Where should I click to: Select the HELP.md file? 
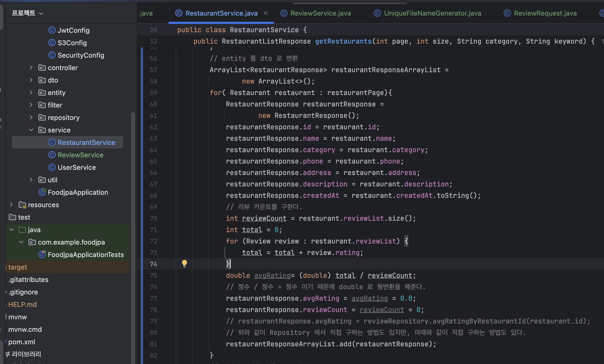click(x=22, y=305)
